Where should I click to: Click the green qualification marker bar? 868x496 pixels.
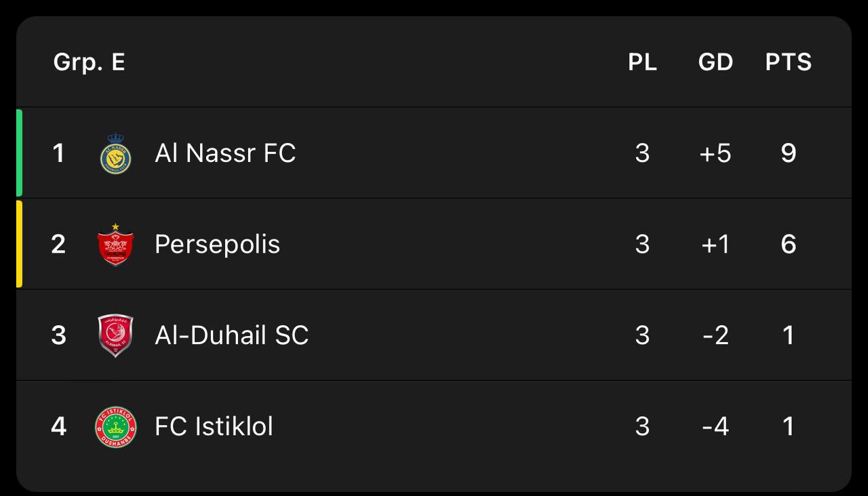20,152
